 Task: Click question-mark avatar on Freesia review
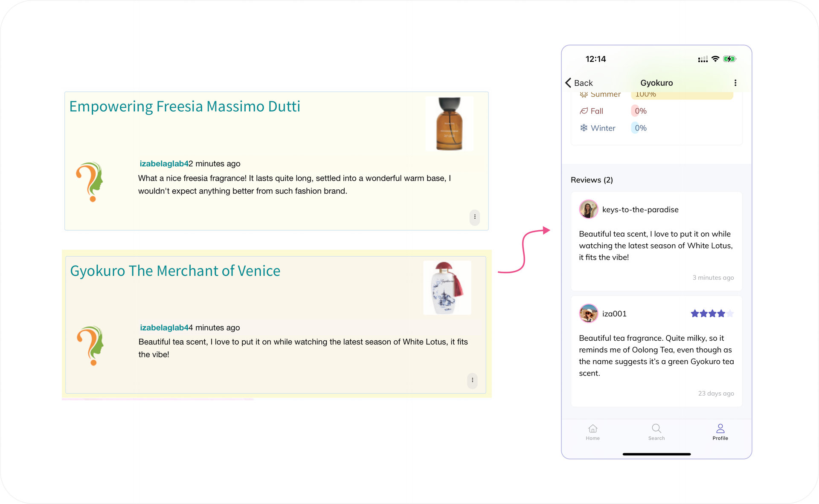coord(90,182)
